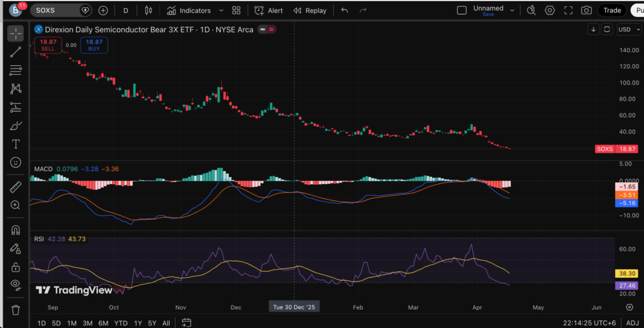The width and height of the screenshot is (644, 328).
Task: Click the SOXS symbol search field
Action: click(55, 11)
